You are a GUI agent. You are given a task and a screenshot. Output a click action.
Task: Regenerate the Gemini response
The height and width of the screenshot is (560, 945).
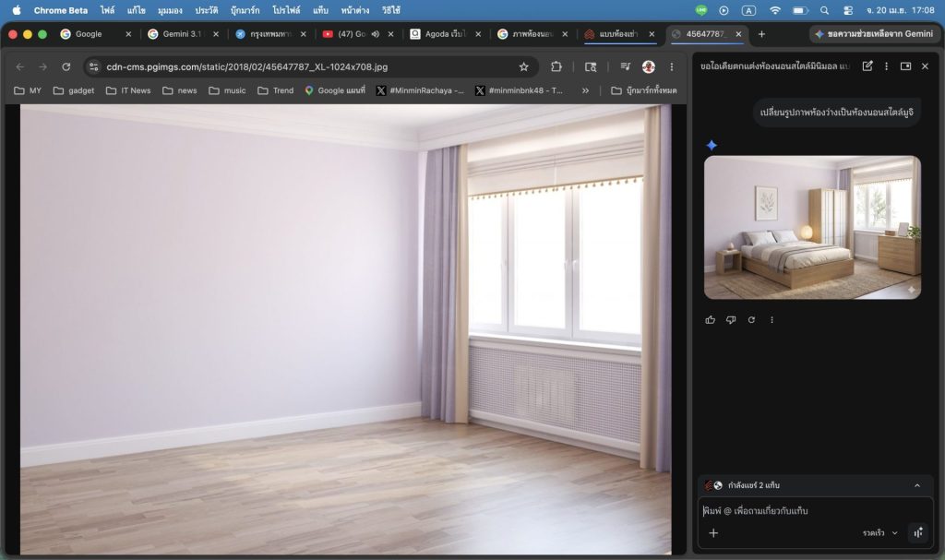(751, 320)
